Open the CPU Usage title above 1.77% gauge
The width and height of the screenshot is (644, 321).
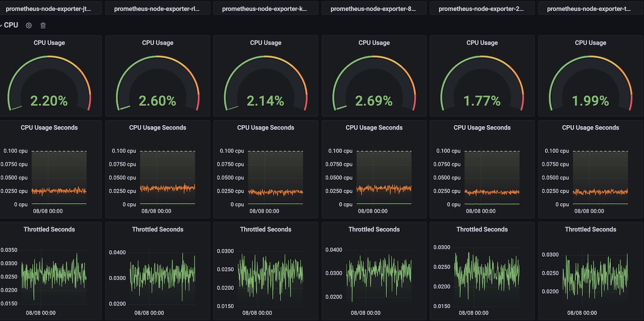click(x=482, y=43)
